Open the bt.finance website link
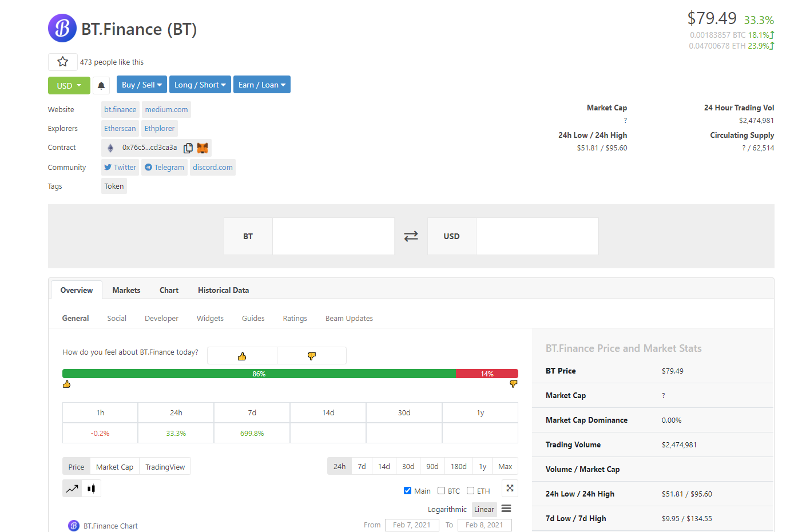 coord(120,110)
